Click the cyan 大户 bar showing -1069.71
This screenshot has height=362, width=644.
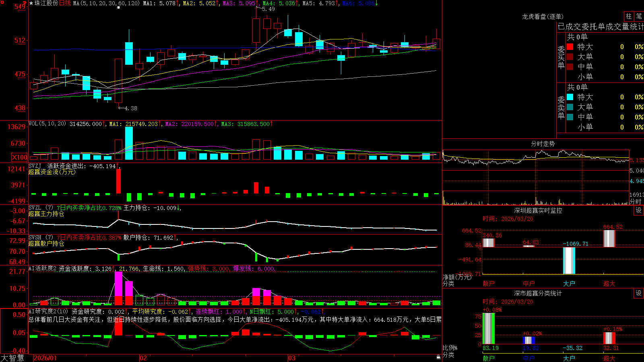[569, 261]
